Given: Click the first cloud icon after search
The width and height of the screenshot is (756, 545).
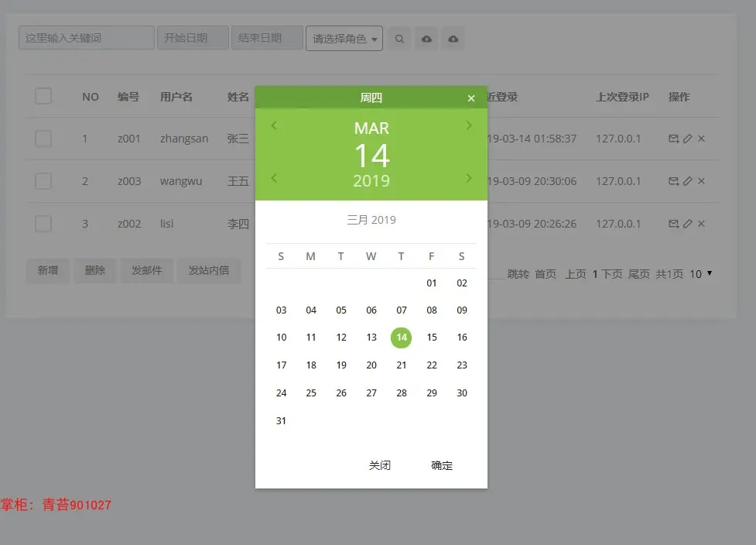Looking at the screenshot, I should tap(426, 39).
